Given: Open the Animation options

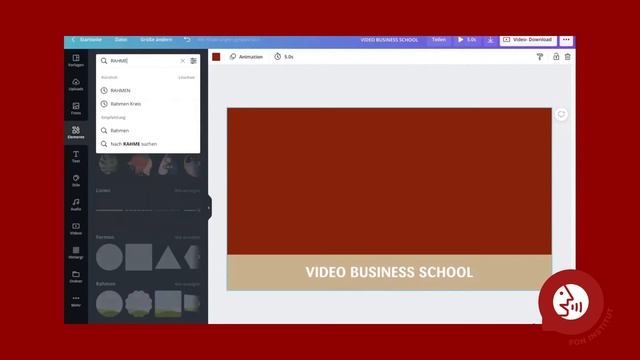Looking at the screenshot, I should 247,57.
